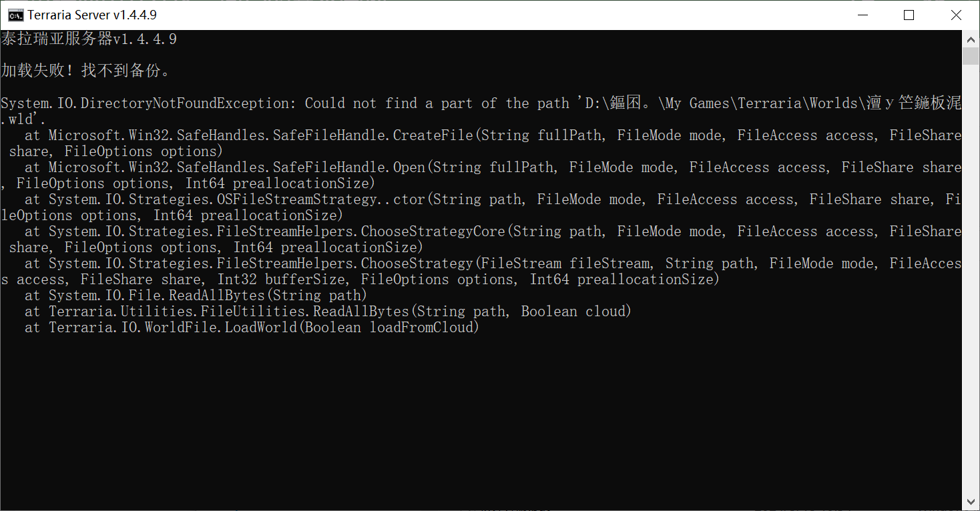Click the "泰拉瑞亚服务器v1.4.4.9" header line

point(89,39)
